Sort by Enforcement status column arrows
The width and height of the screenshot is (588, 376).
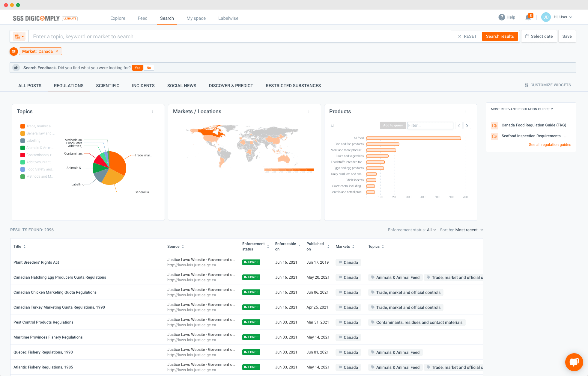(x=268, y=247)
